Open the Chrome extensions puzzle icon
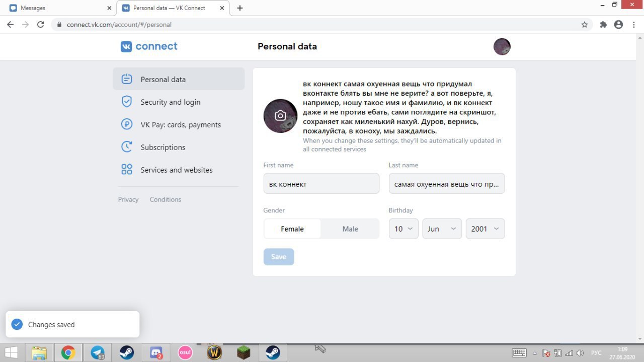The height and width of the screenshot is (362, 644). [x=603, y=24]
